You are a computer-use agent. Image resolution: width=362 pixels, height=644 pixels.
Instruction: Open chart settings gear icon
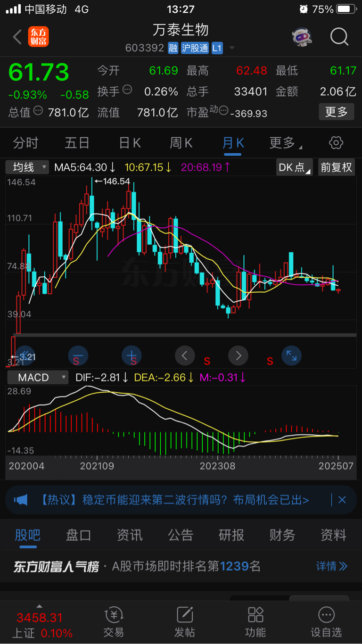pos(336,143)
